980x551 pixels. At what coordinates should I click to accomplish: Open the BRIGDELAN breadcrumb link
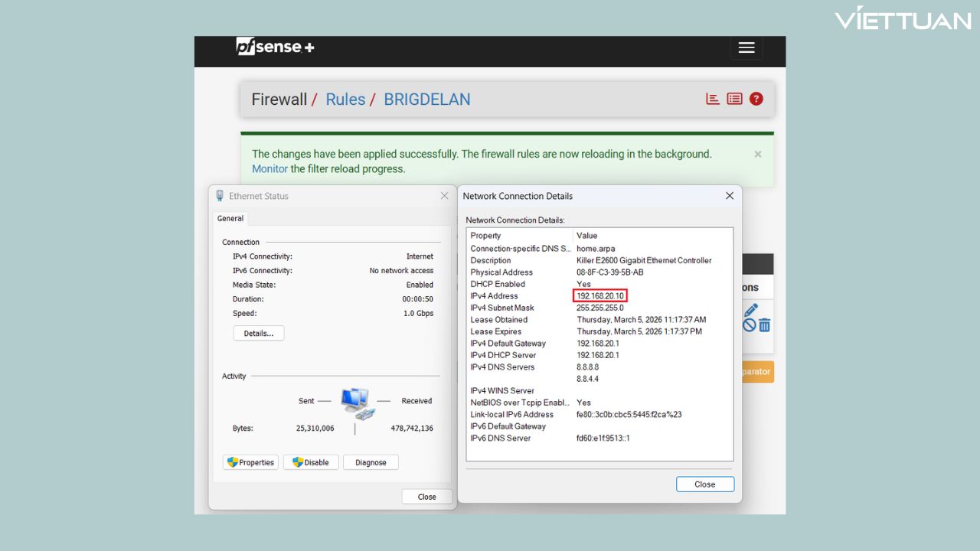pyautogui.click(x=426, y=99)
